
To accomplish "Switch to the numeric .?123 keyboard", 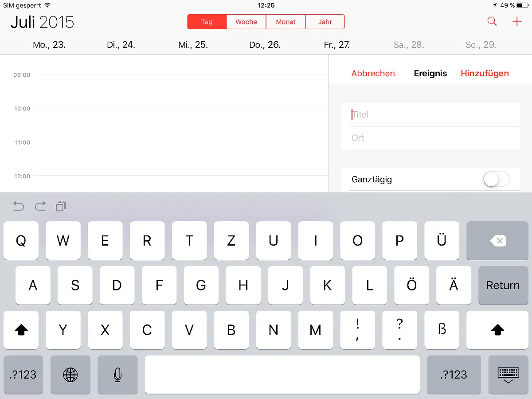I will pyautogui.click(x=23, y=375).
